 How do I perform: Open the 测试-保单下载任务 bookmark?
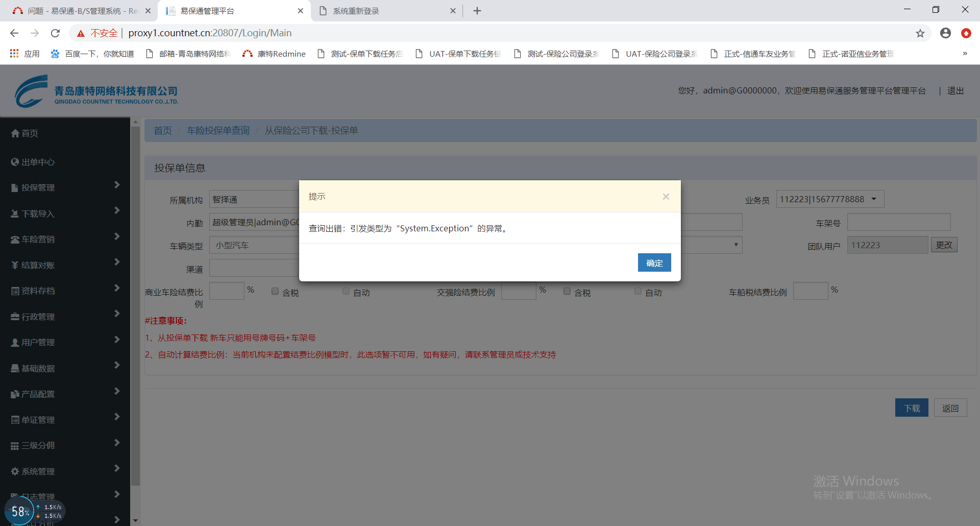coord(360,54)
